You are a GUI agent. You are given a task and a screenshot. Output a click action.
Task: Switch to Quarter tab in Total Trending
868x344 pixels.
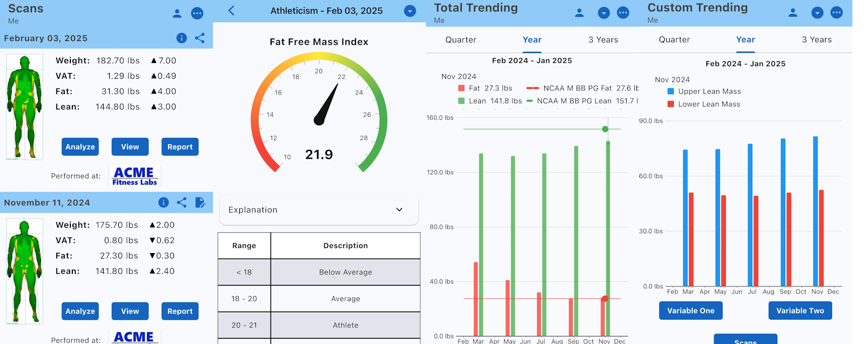(x=460, y=40)
